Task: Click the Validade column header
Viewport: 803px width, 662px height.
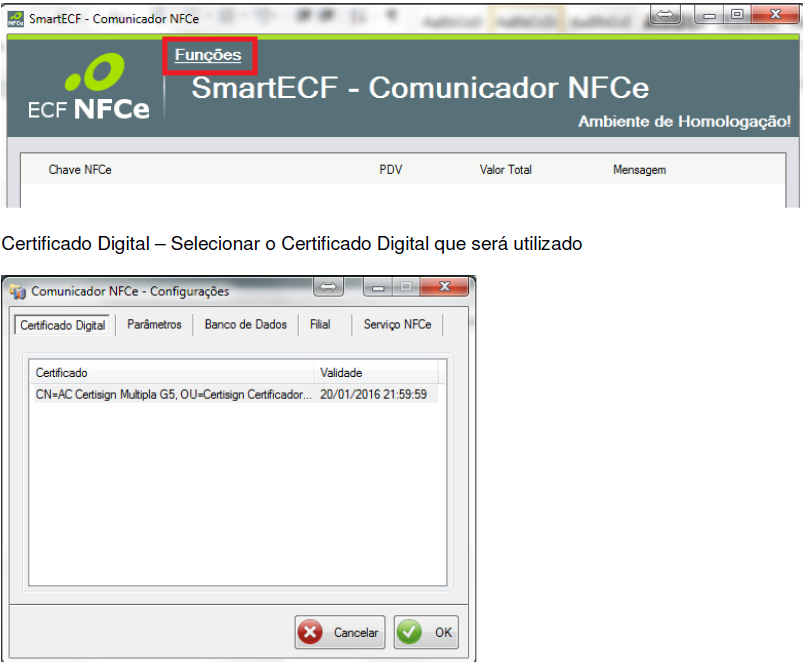Action: tap(376, 372)
